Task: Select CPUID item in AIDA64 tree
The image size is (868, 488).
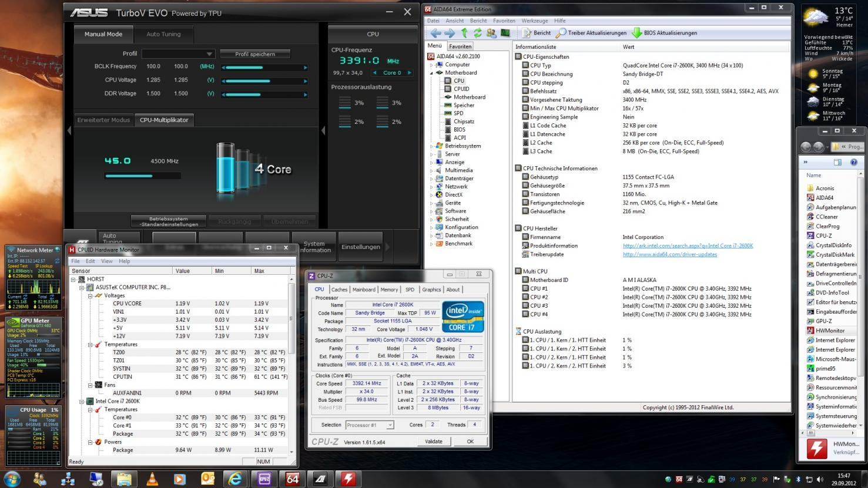Action: tap(461, 89)
